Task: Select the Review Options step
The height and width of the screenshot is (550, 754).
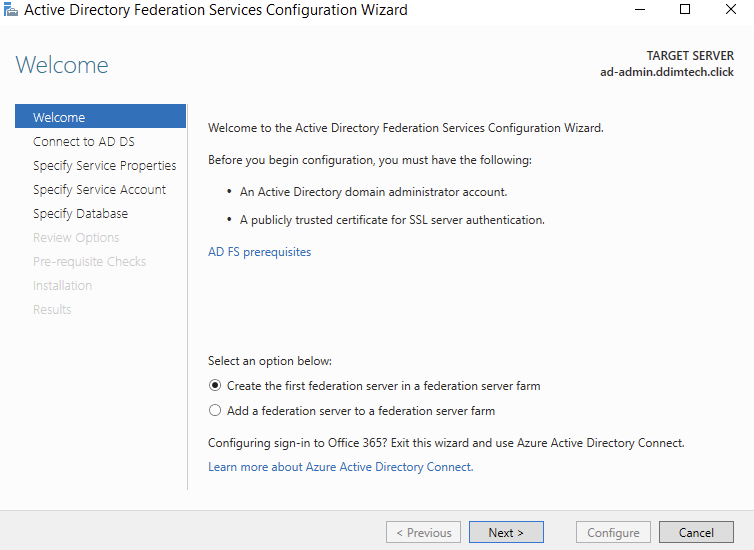Action: 76,238
